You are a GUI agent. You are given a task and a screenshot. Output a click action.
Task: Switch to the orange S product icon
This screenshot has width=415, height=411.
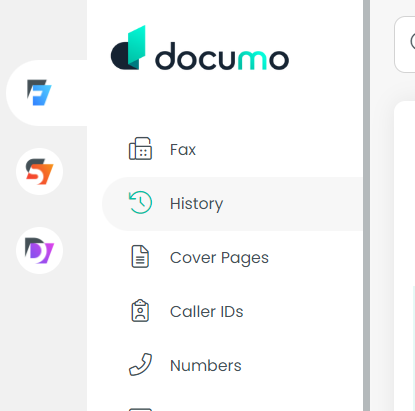click(x=39, y=172)
